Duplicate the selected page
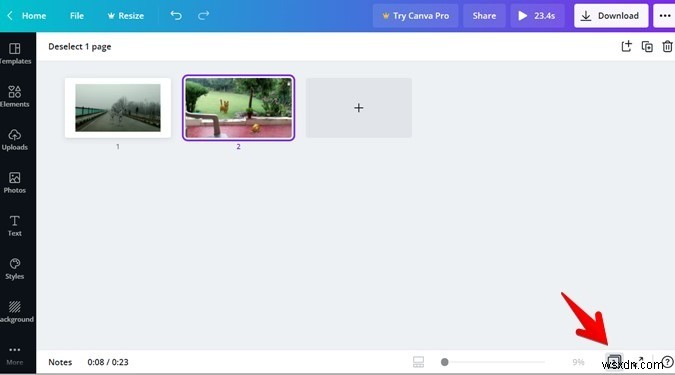The width and height of the screenshot is (675, 375). (x=647, y=46)
